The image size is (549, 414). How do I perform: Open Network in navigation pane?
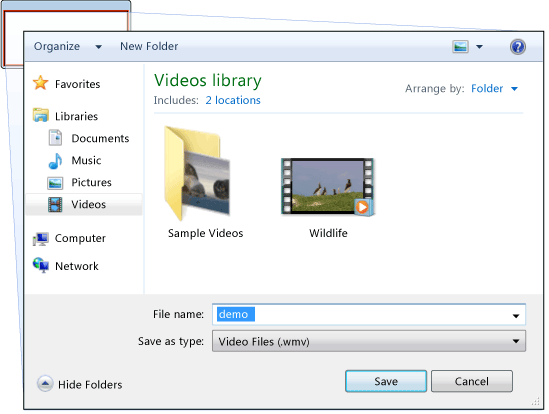[77, 266]
